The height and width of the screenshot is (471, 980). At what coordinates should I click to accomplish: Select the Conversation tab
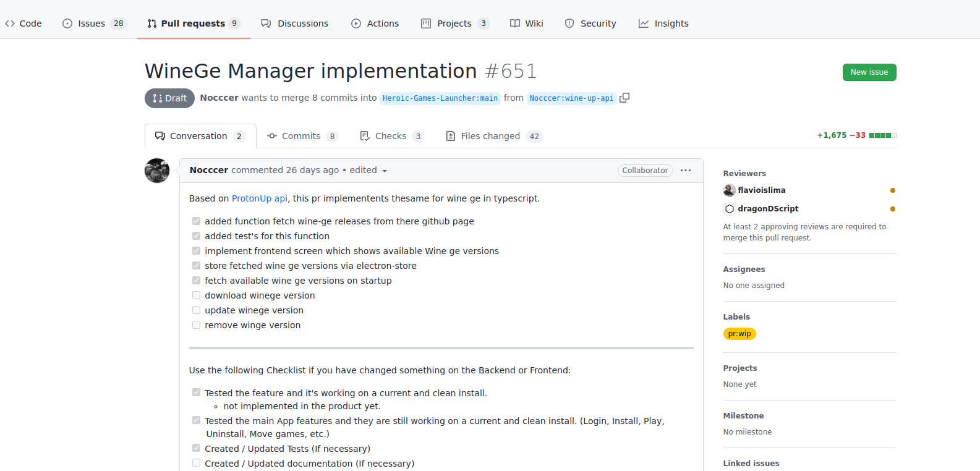[200, 136]
